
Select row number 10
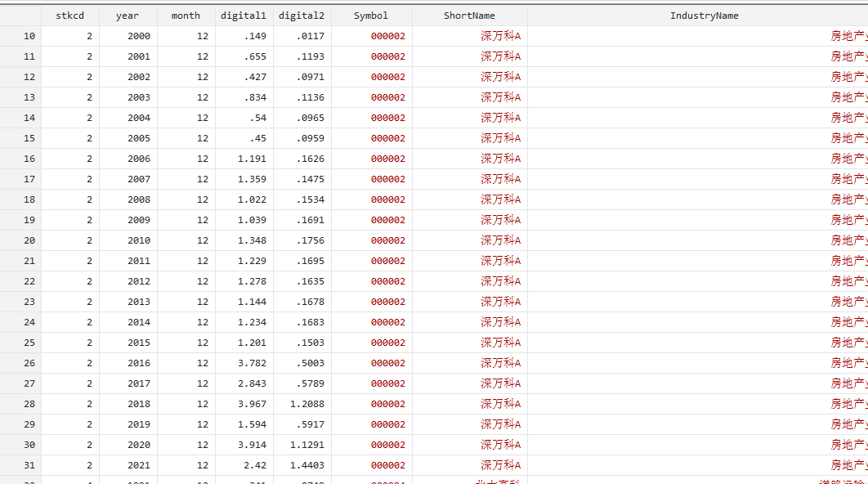coord(20,36)
